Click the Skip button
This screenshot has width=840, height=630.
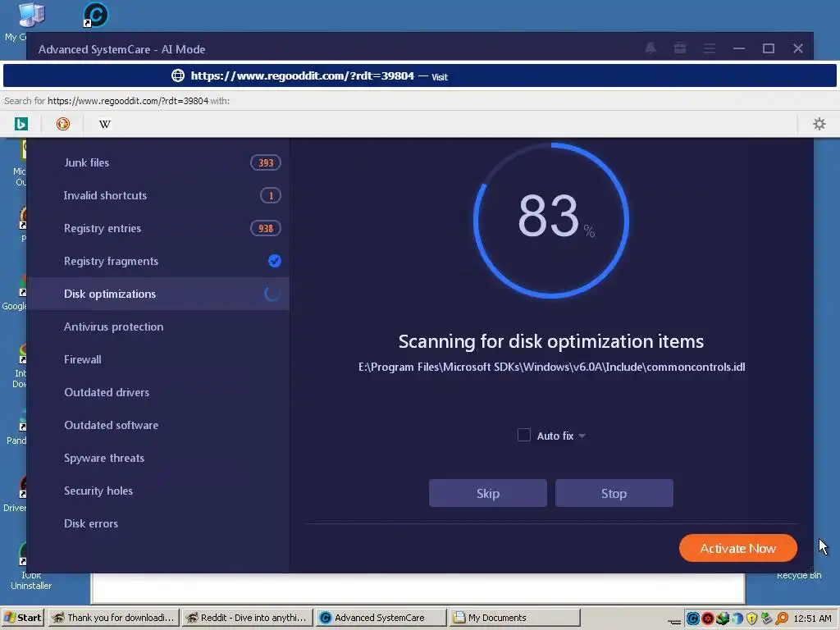coord(487,493)
